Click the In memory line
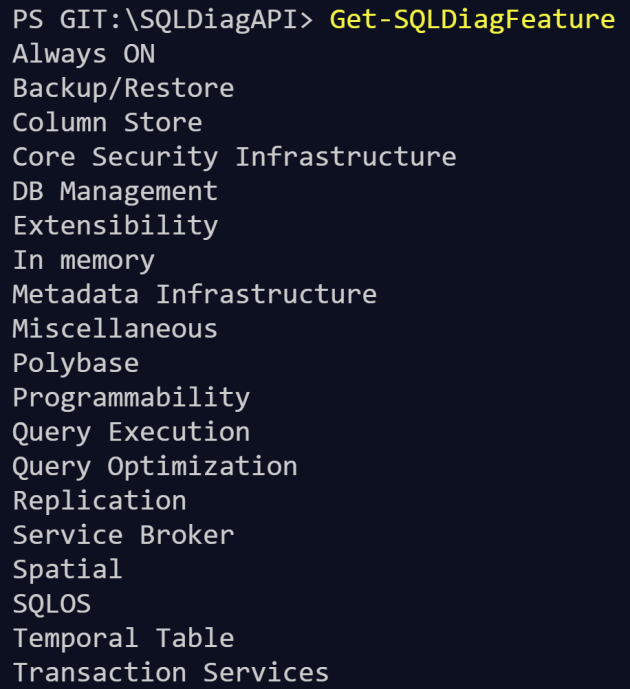The height and width of the screenshot is (689, 630). [83, 260]
